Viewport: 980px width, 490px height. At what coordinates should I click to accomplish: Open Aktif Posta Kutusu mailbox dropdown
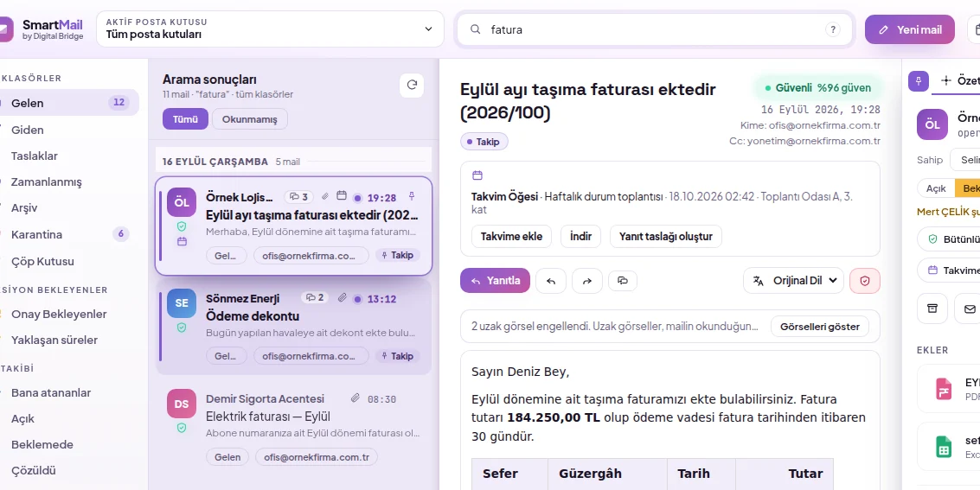(x=270, y=29)
